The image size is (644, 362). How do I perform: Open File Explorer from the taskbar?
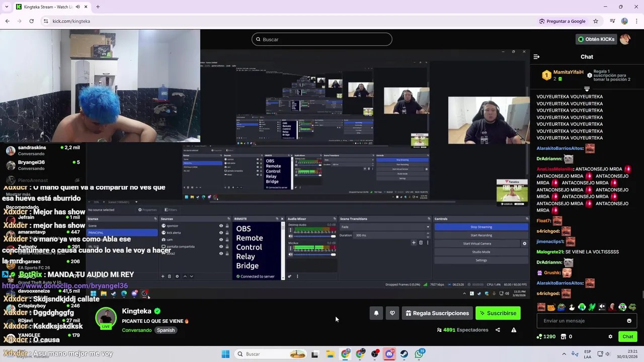[330, 354]
